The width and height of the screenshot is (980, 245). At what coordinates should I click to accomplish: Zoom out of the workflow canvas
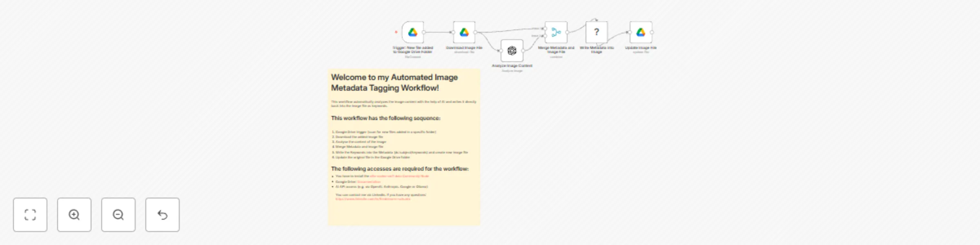pos(118,215)
